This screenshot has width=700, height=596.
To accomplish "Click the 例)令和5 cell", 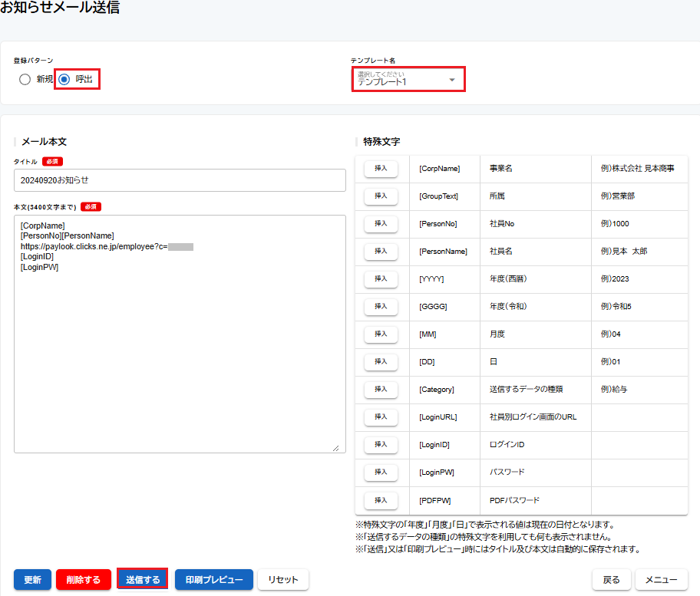I will click(x=639, y=307).
